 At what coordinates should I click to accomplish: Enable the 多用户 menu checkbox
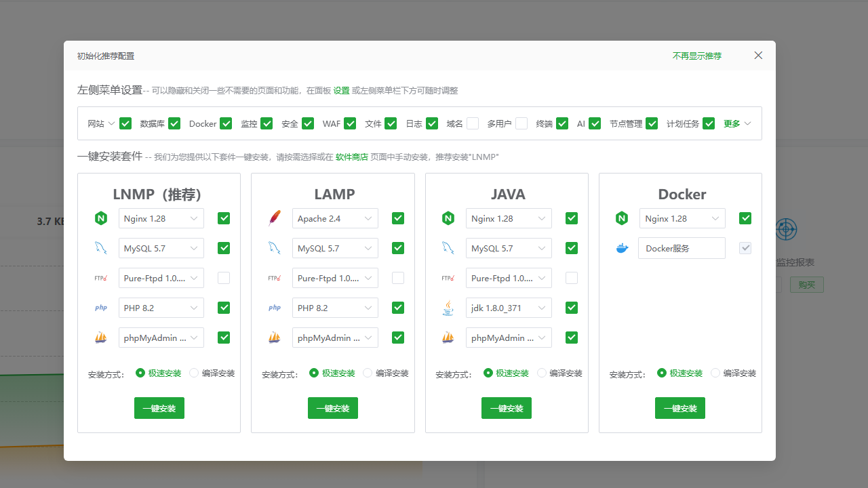pyautogui.click(x=521, y=123)
